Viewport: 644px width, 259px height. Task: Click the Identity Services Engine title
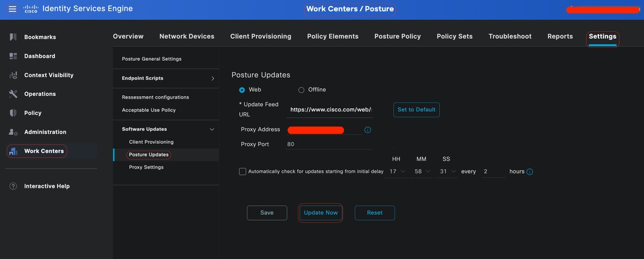(88, 9)
